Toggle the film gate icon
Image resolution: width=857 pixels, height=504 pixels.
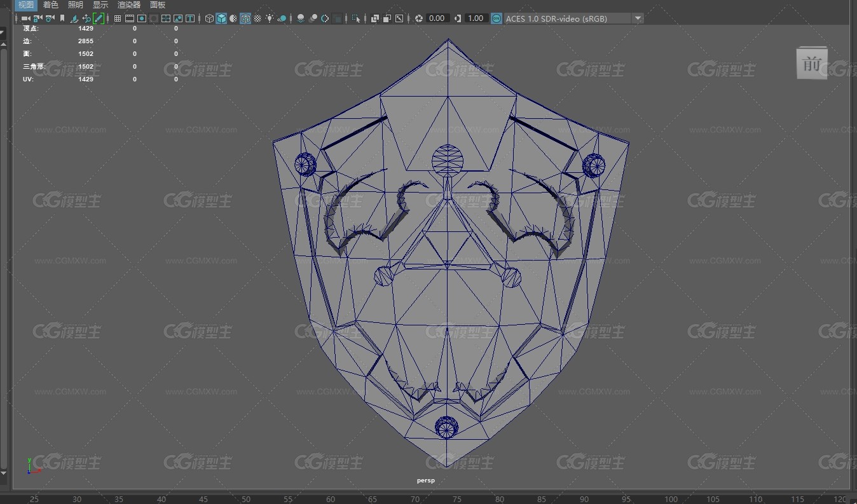pos(130,18)
